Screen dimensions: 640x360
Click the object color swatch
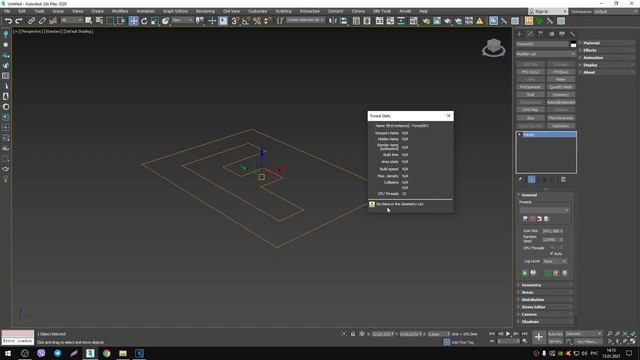[x=573, y=44]
